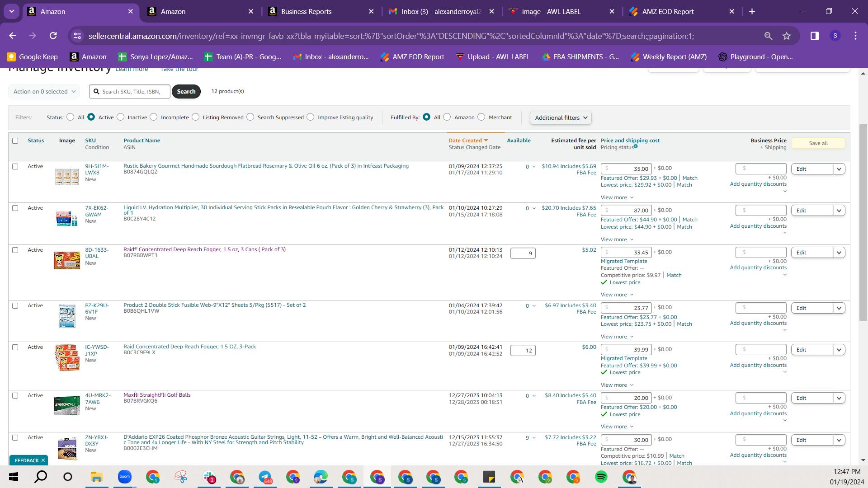The height and width of the screenshot is (488, 868).
Task: Click the Raid Fogger product thumbnail for 8D-1633-UBAL
Action: (67, 260)
